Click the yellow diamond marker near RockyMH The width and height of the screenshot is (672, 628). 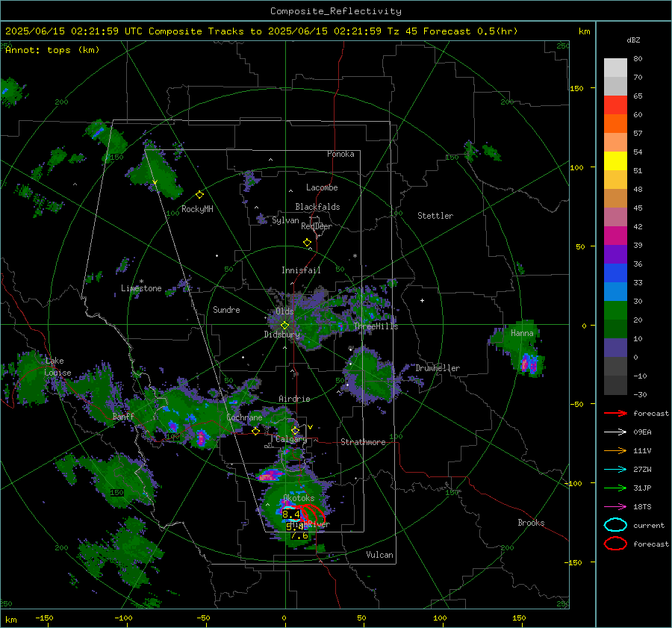199,195
